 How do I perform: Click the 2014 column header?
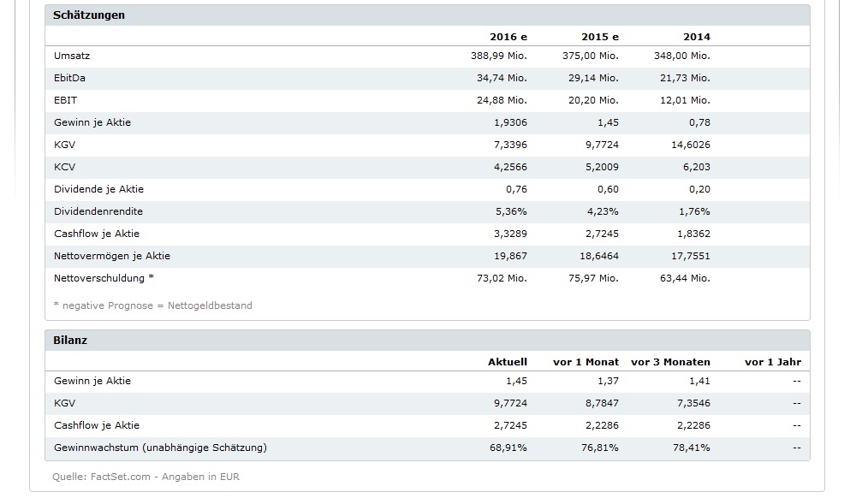click(x=696, y=37)
